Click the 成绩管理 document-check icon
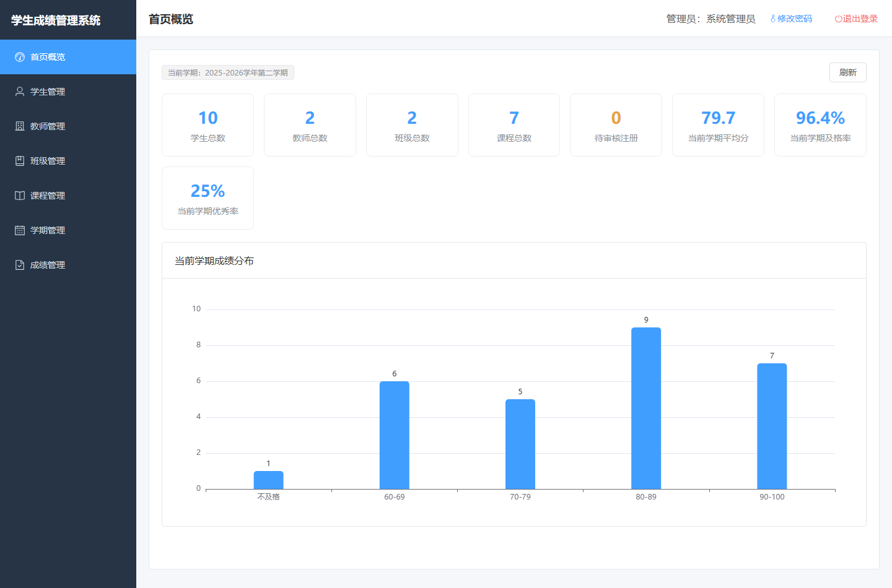The height and width of the screenshot is (588, 892). coord(20,265)
